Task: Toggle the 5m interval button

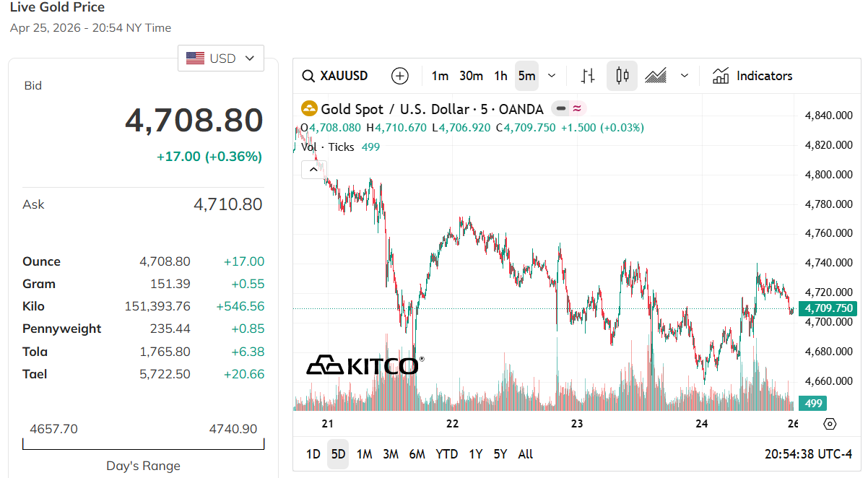Action: 526,76
